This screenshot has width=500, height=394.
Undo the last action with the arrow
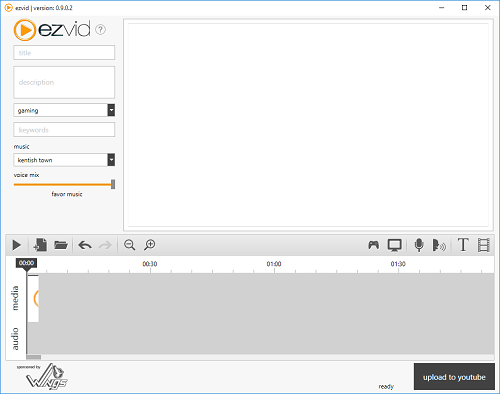coord(85,245)
